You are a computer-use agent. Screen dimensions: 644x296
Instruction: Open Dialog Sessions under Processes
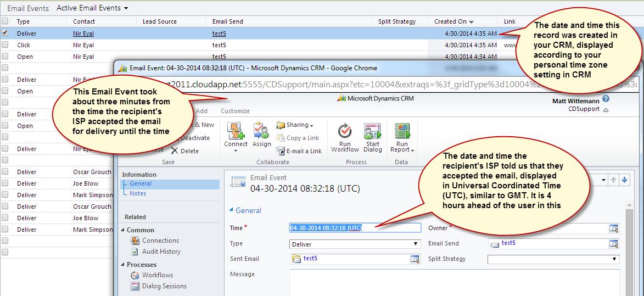tap(159, 286)
